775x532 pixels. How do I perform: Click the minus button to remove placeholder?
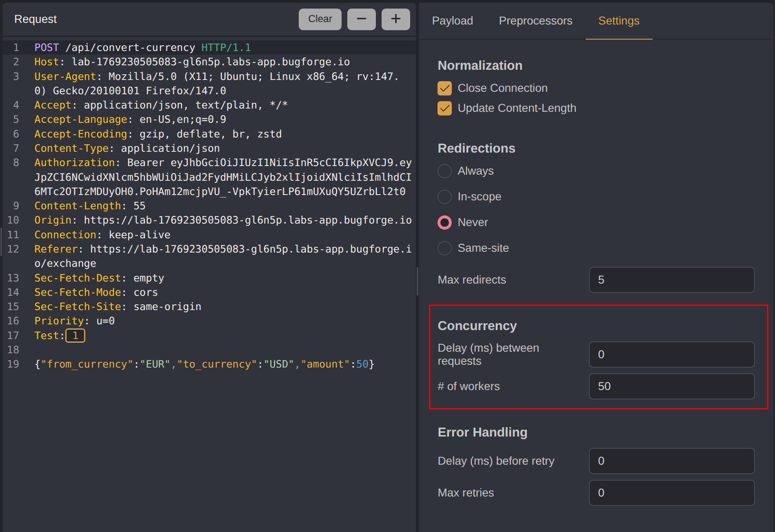pos(361,19)
